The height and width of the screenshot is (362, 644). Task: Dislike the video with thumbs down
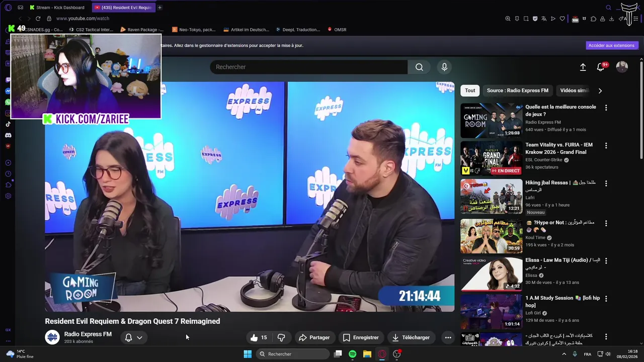[281, 337]
